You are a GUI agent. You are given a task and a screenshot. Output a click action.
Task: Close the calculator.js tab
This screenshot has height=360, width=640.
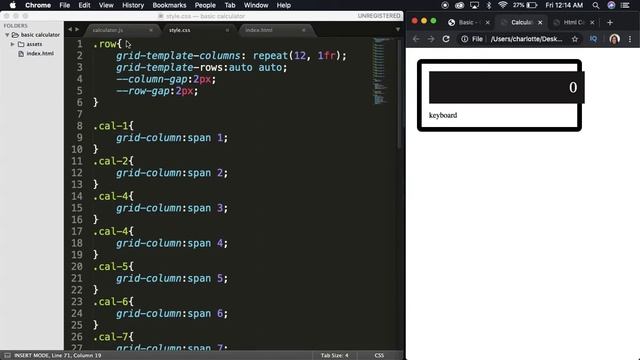point(151,30)
